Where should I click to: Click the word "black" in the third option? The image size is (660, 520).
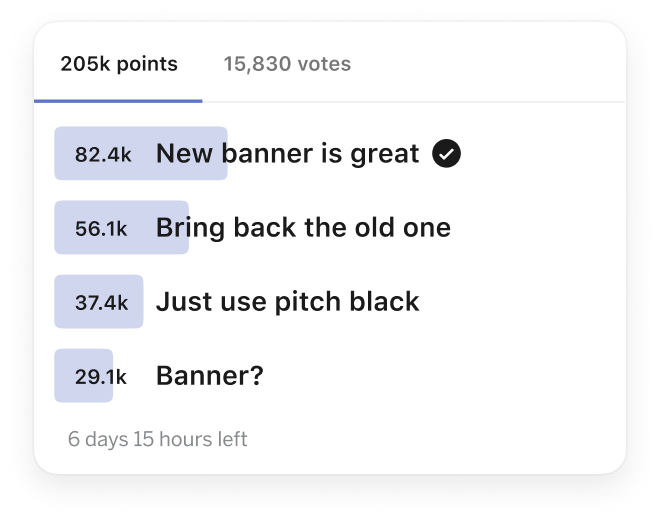pos(385,302)
